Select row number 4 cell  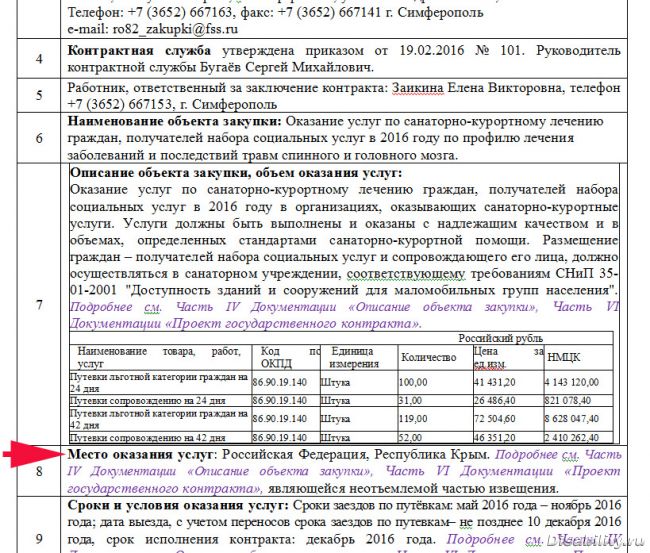(39, 58)
